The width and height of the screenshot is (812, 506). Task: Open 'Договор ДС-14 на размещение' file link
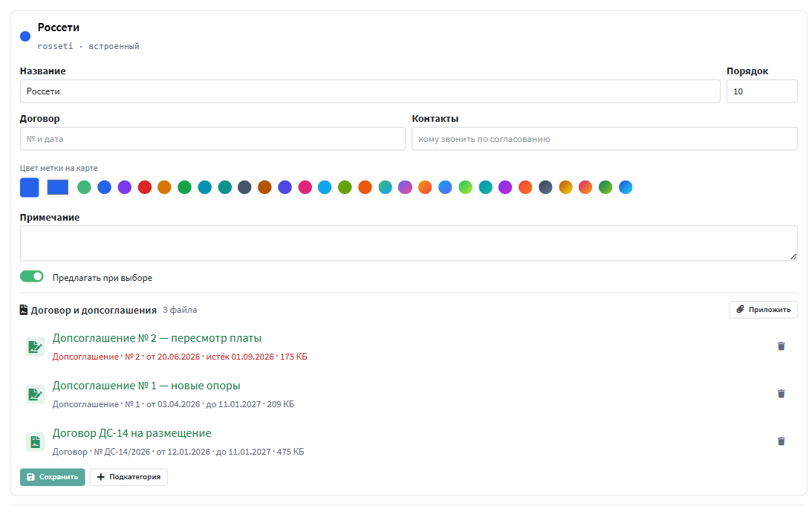[x=131, y=433]
